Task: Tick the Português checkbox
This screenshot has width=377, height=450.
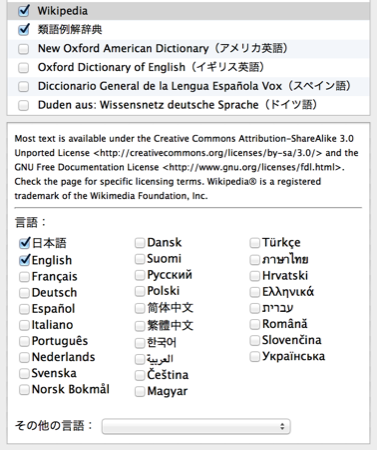Action: click(x=24, y=341)
